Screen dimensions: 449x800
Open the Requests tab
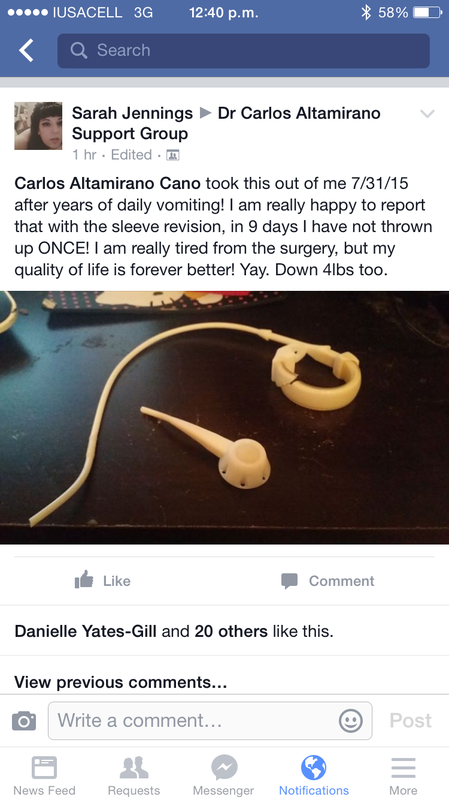pyautogui.click(x=134, y=775)
